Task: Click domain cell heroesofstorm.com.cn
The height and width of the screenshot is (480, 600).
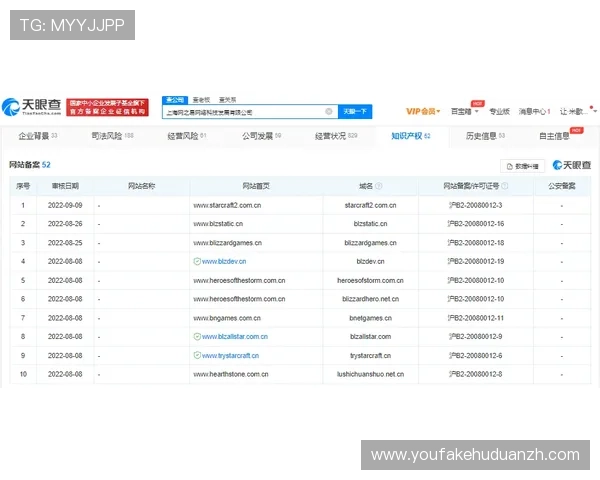Action: click(x=370, y=281)
